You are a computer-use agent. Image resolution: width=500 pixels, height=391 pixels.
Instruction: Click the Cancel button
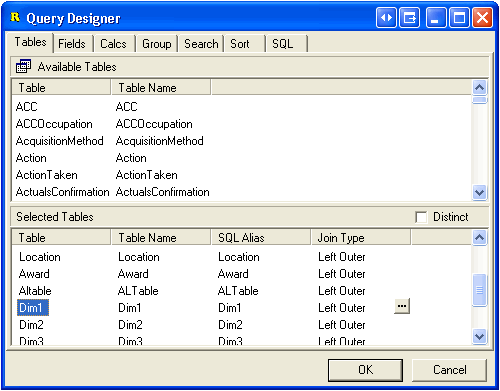tap(450, 370)
